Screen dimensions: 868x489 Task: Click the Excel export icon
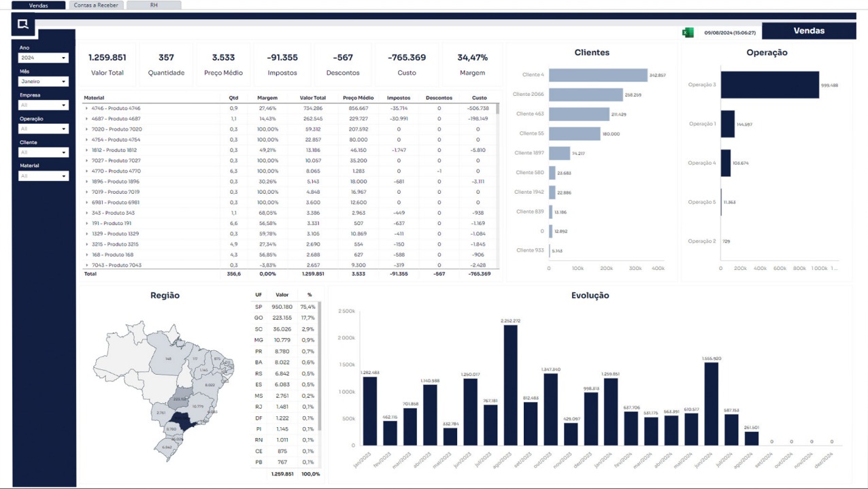[x=688, y=32]
